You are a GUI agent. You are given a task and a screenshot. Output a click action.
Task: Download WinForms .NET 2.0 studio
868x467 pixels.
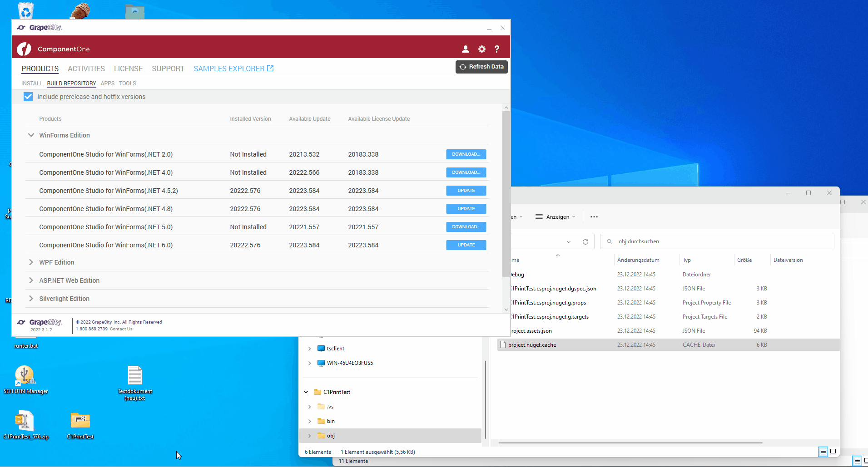[x=466, y=154]
